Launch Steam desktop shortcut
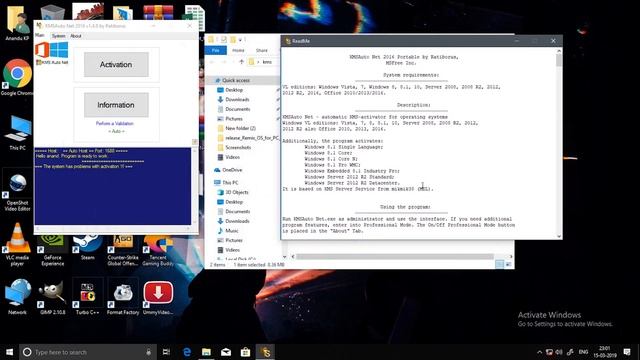The image size is (640, 360). click(x=87, y=247)
